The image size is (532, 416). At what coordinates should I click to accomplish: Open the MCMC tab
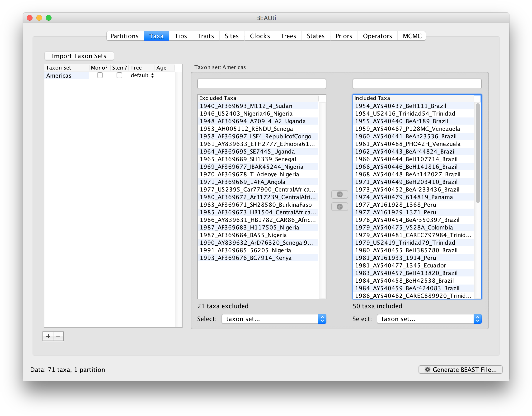[412, 36]
